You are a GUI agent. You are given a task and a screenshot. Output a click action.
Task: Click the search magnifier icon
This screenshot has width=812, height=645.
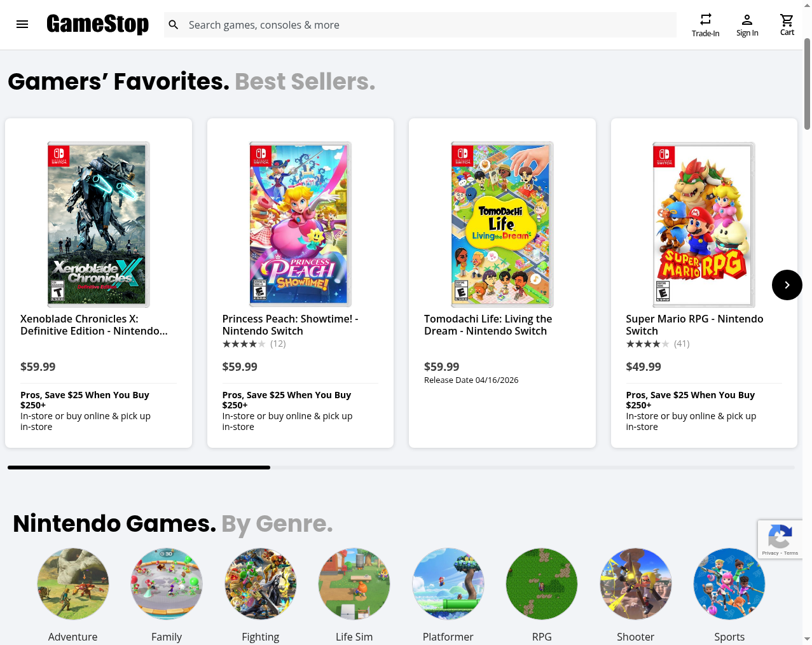click(173, 24)
